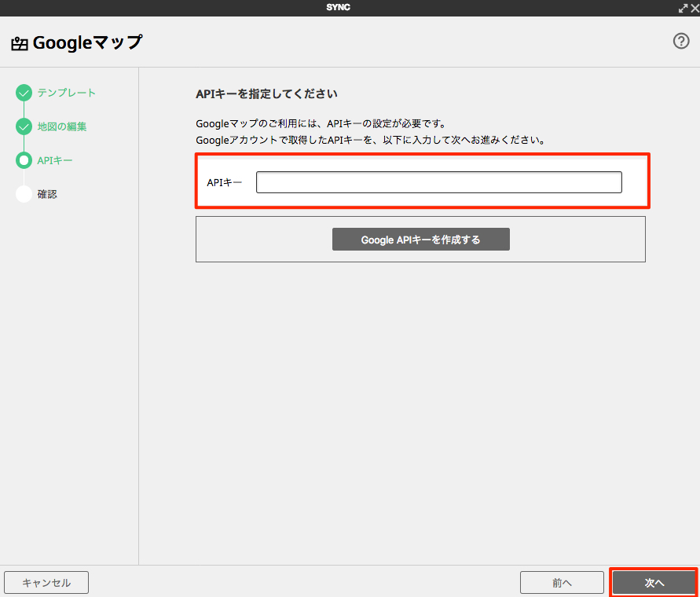
Task: Select the APIキー step label
Action: point(55,160)
